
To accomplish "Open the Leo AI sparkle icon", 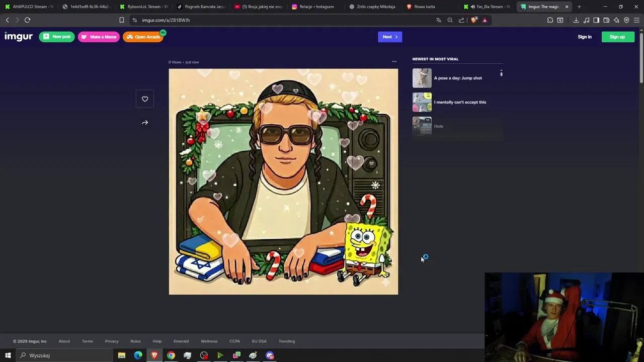I will (616, 20).
